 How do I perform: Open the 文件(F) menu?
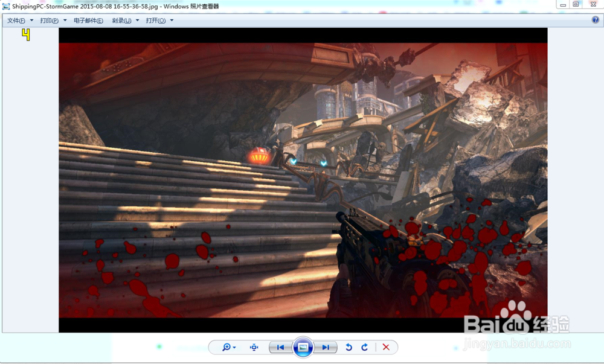(x=16, y=21)
